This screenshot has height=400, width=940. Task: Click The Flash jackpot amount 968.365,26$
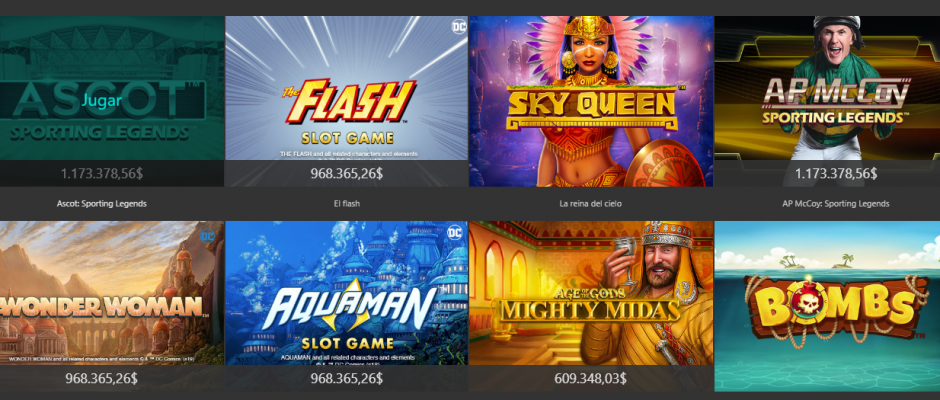click(x=347, y=174)
